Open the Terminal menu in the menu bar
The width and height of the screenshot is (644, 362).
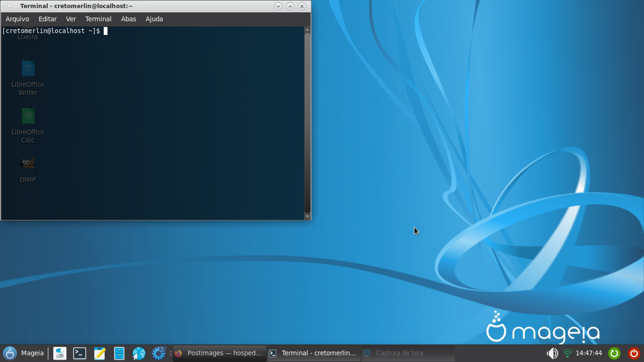coord(98,19)
